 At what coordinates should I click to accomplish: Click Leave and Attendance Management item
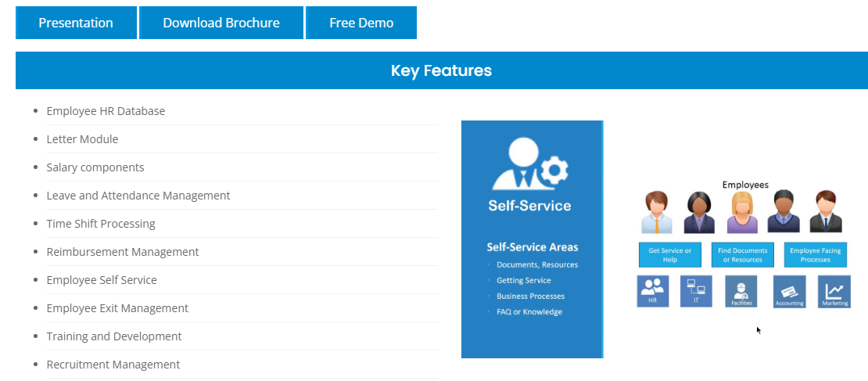click(x=138, y=196)
